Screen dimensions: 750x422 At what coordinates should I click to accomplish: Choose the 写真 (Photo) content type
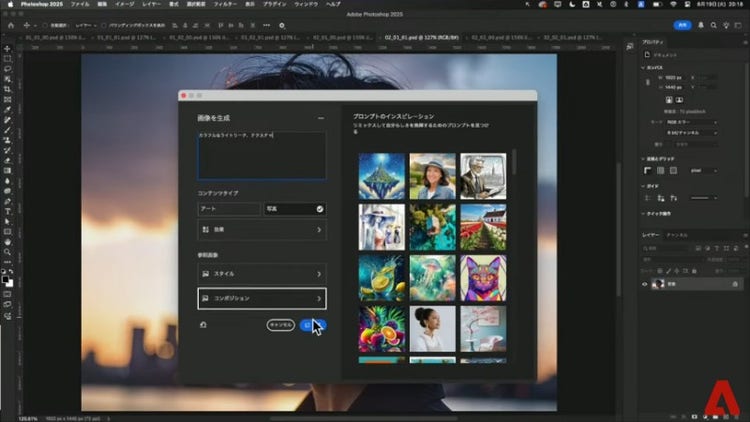click(295, 209)
